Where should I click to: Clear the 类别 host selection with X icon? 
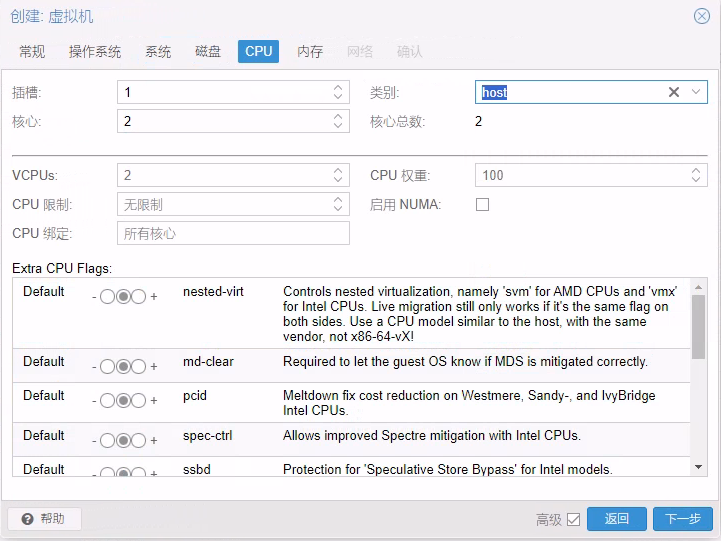674,92
